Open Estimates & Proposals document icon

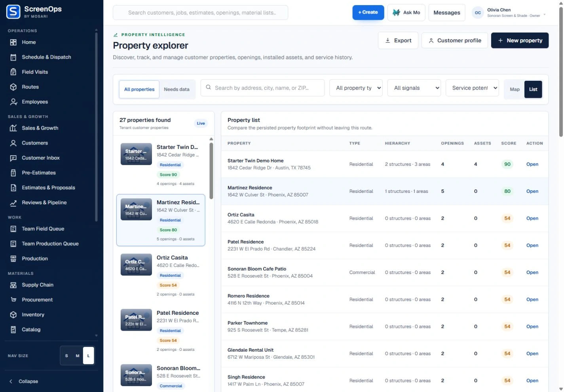point(13,188)
